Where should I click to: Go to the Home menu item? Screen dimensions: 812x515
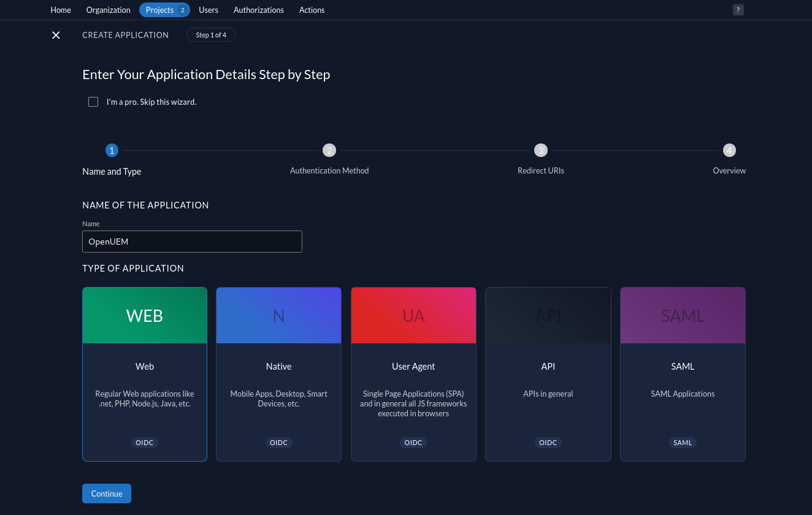click(x=61, y=10)
